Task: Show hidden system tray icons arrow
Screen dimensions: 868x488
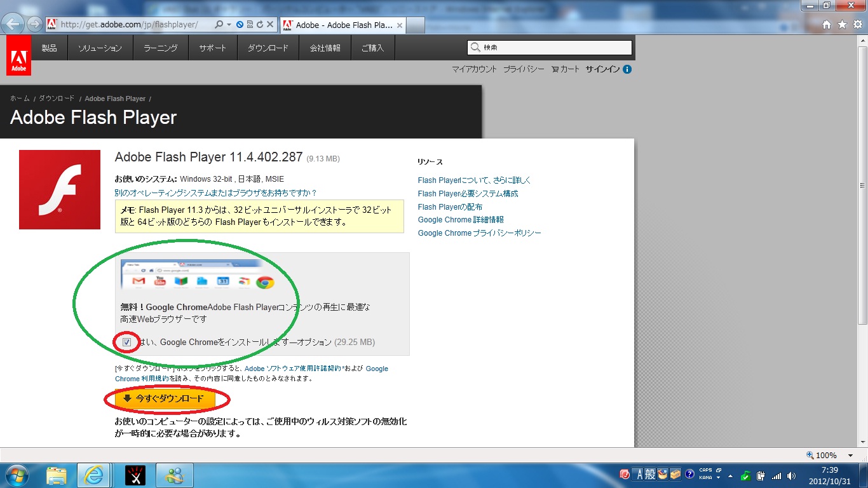Action: click(731, 475)
